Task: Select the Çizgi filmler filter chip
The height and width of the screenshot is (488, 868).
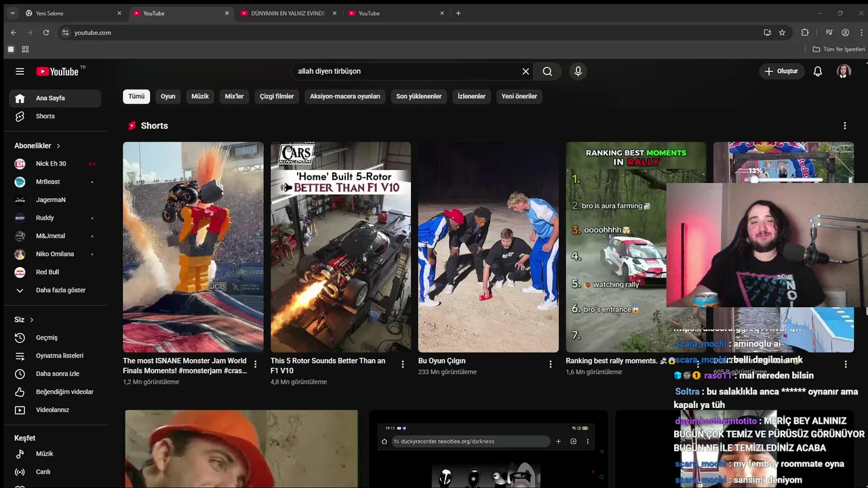Action: (277, 96)
